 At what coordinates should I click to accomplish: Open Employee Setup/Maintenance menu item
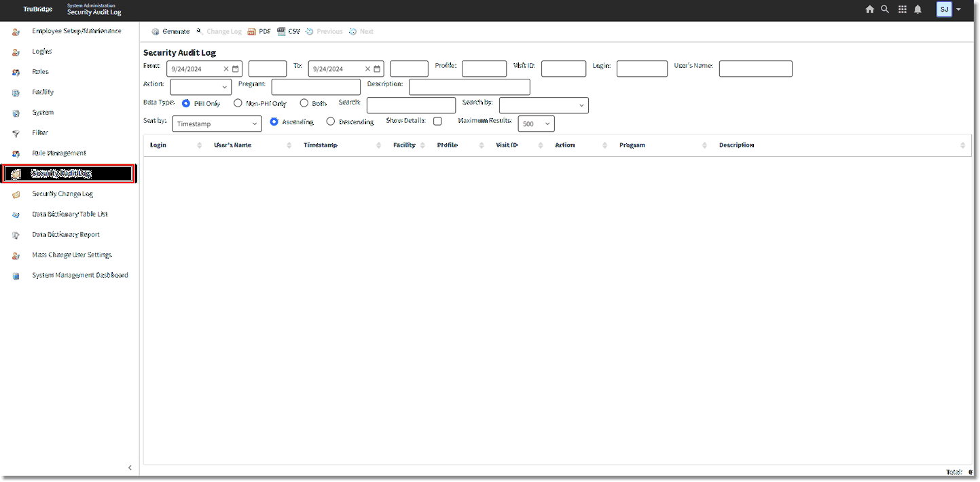(x=76, y=31)
